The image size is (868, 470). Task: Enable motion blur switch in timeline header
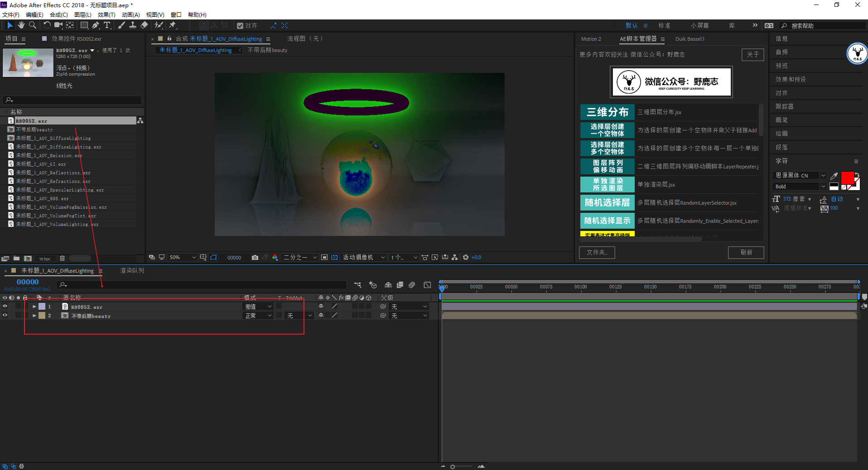point(412,285)
